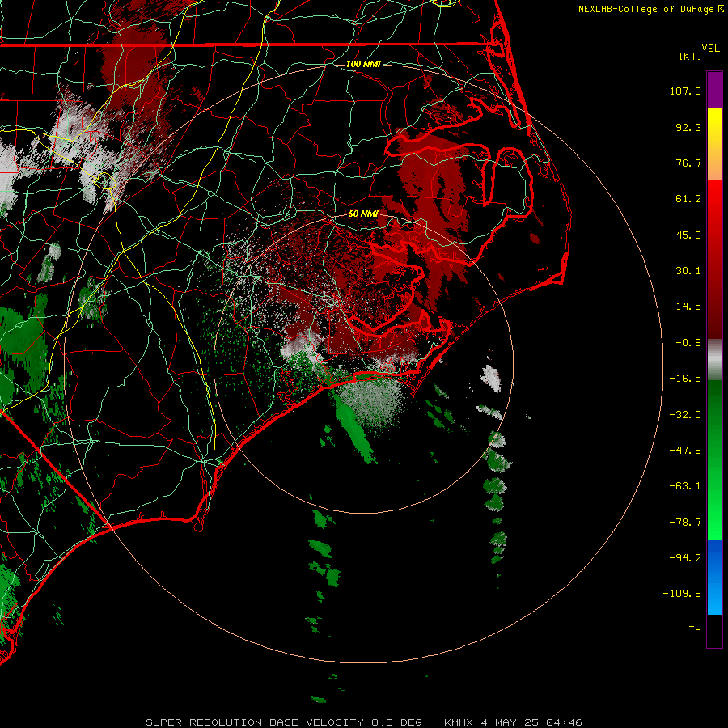This screenshot has height=728, width=728.
Task: Click the [KT] units label
Action: (x=690, y=56)
